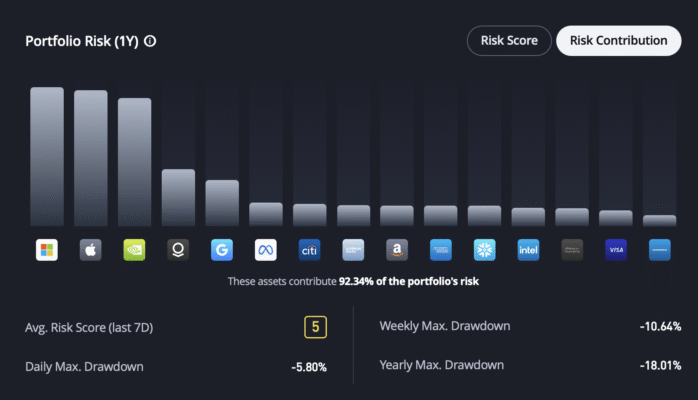698x400 pixels.
Task: Select the Meta logo icon
Action: tap(265, 250)
